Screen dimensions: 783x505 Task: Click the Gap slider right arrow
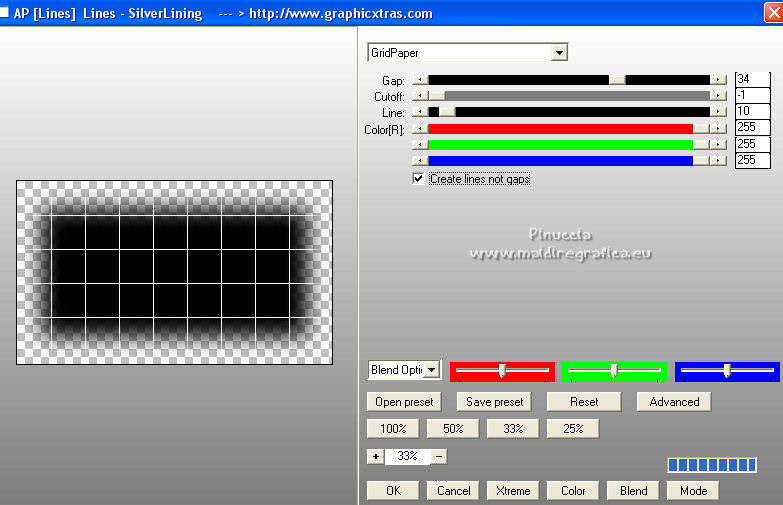click(718, 80)
